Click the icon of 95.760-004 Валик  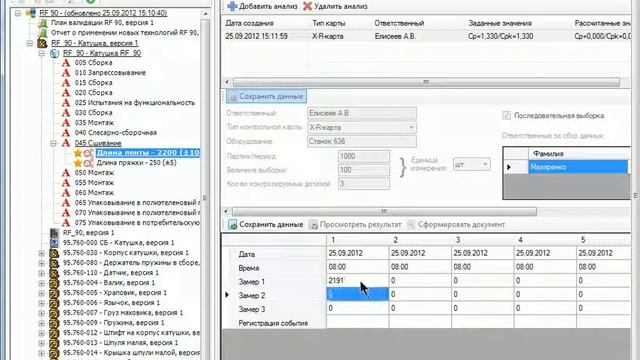click(x=54, y=282)
